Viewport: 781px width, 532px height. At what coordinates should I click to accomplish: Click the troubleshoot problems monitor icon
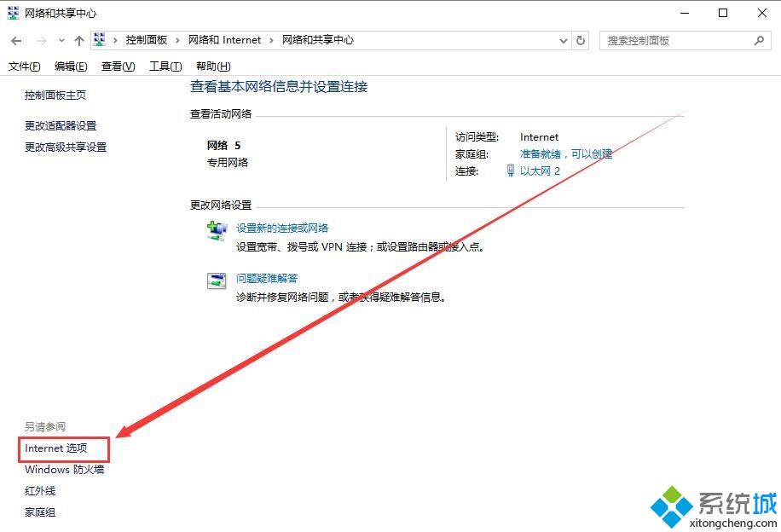tap(216, 280)
